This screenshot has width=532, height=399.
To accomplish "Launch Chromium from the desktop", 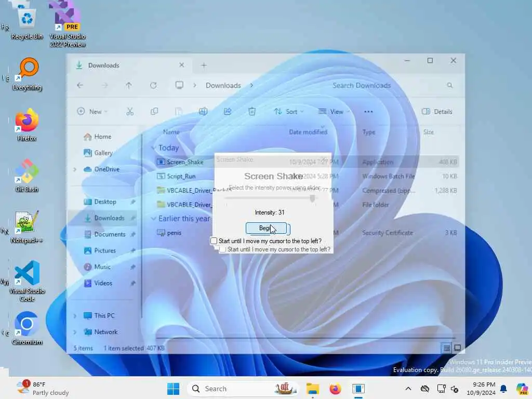I will 27,328.
